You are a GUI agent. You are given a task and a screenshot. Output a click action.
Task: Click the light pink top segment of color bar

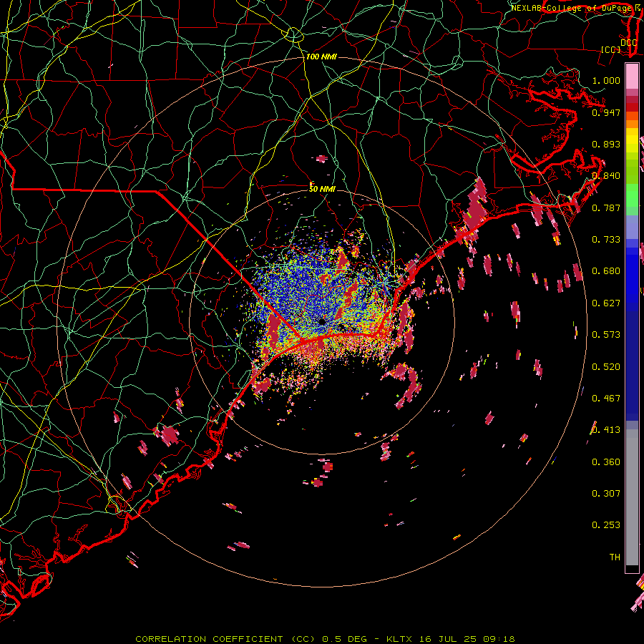632,76
